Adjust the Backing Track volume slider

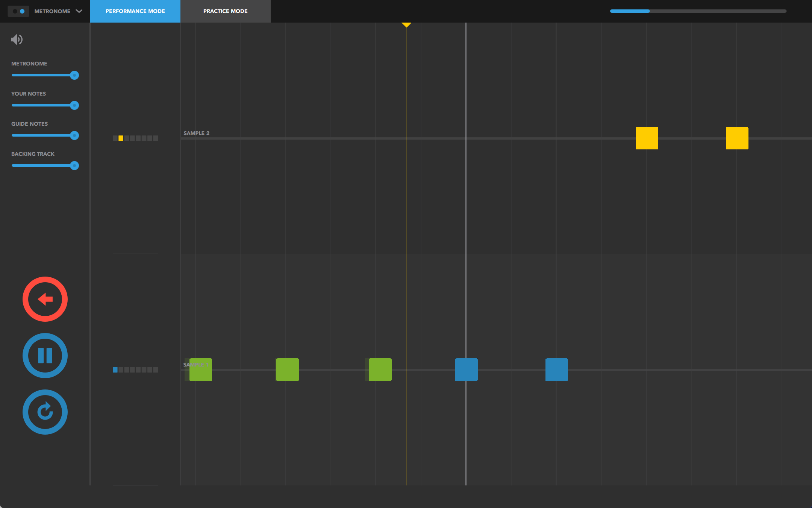(x=45, y=166)
